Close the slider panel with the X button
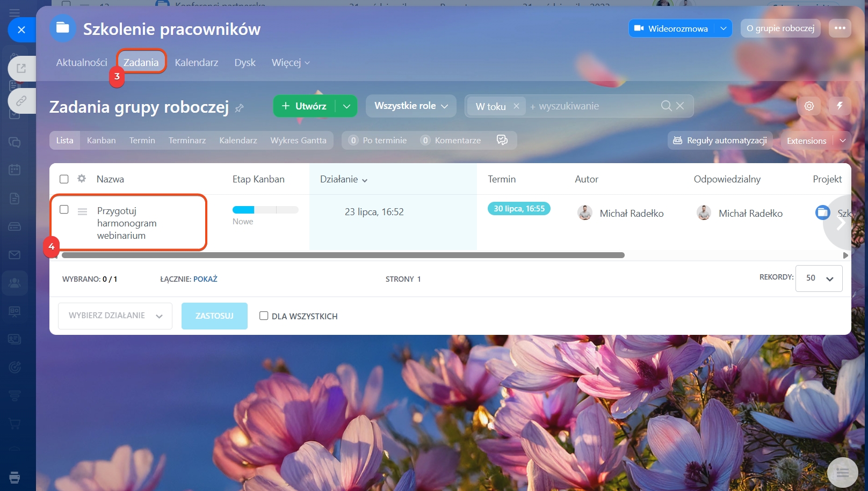 tap(21, 30)
